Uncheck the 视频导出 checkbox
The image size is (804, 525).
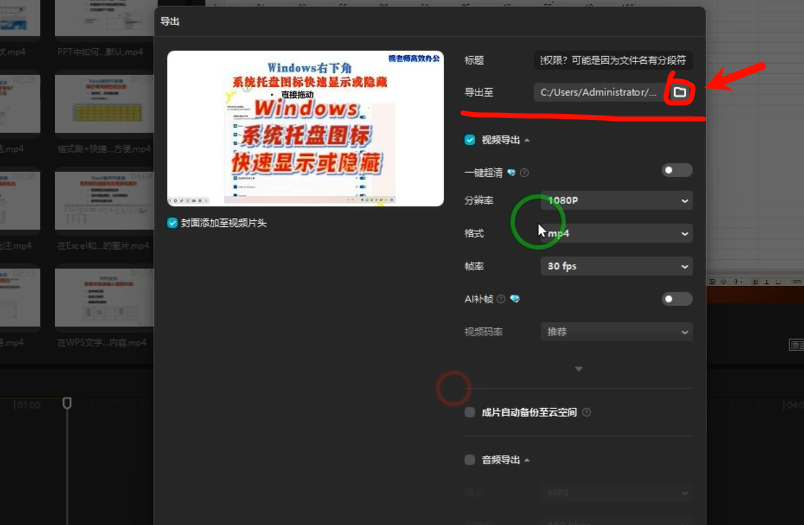tap(470, 140)
